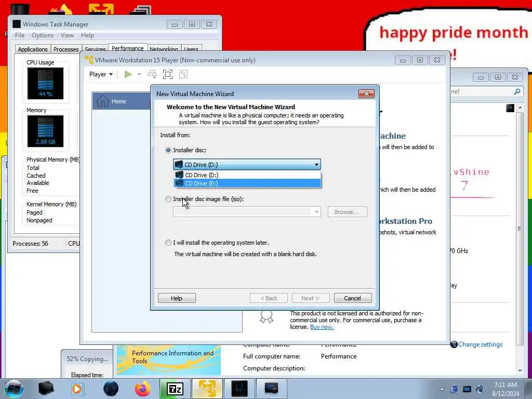Click the Send Ctrl+Alt+Del toolbar icon
The image size is (532, 399).
pos(152,74)
